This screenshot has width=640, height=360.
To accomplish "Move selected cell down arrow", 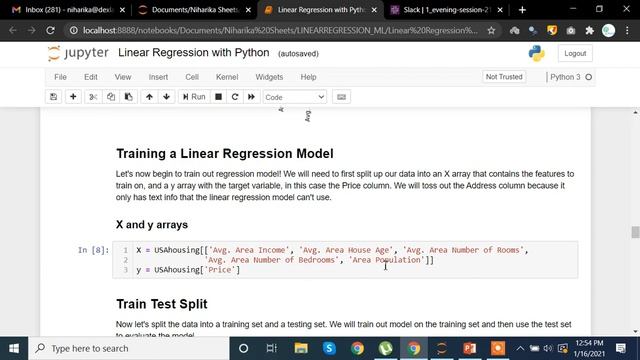I will tap(167, 97).
